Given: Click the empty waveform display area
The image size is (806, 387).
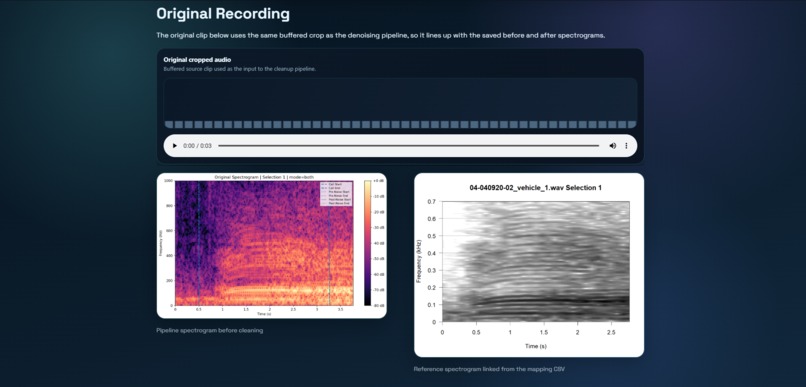Looking at the screenshot, I should point(400,103).
